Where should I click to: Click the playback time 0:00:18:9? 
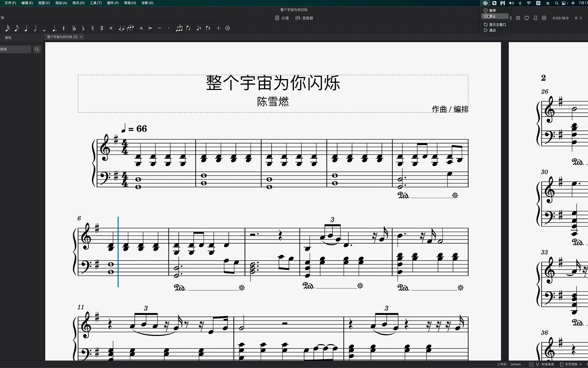[560, 18]
